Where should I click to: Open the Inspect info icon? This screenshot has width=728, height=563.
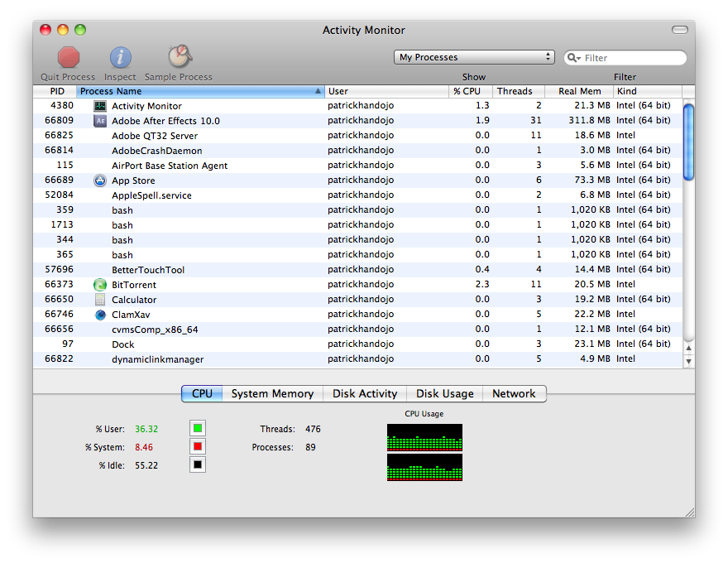[x=120, y=58]
